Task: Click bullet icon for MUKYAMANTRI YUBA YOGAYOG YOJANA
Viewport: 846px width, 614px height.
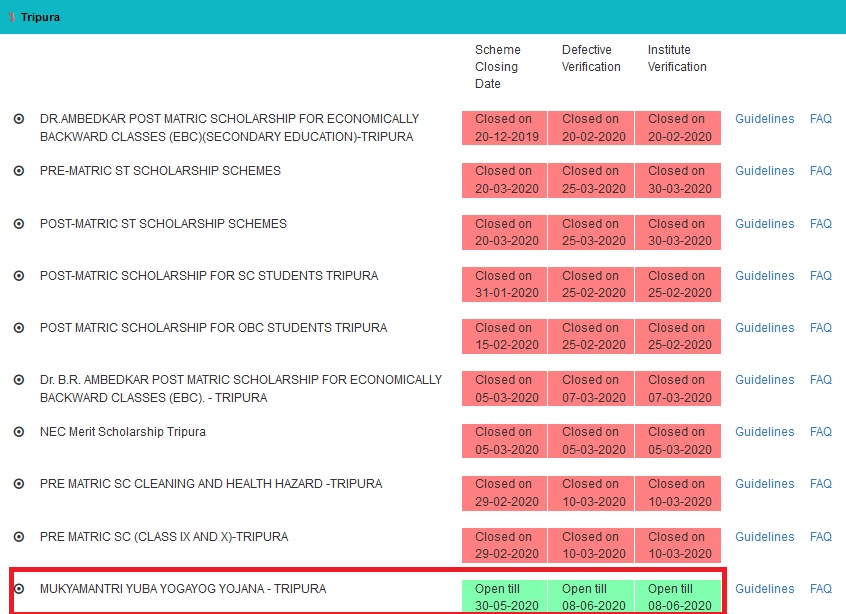Action: [x=19, y=589]
